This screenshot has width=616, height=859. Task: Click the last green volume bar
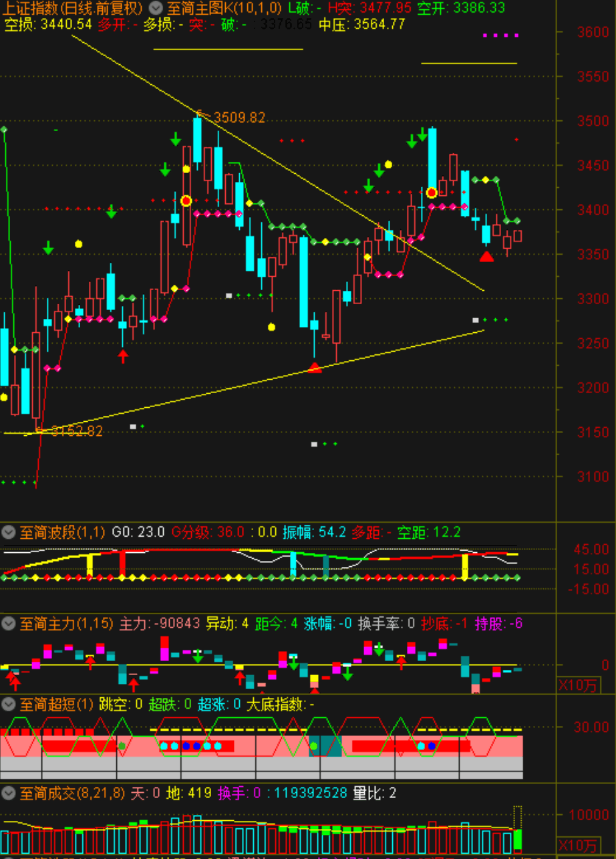tap(517, 839)
